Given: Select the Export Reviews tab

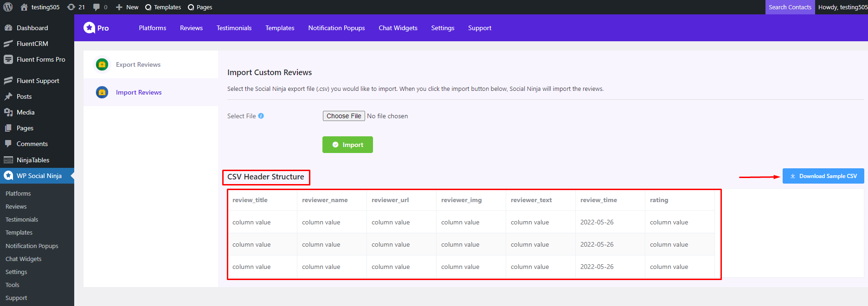Looking at the screenshot, I should pos(151,64).
